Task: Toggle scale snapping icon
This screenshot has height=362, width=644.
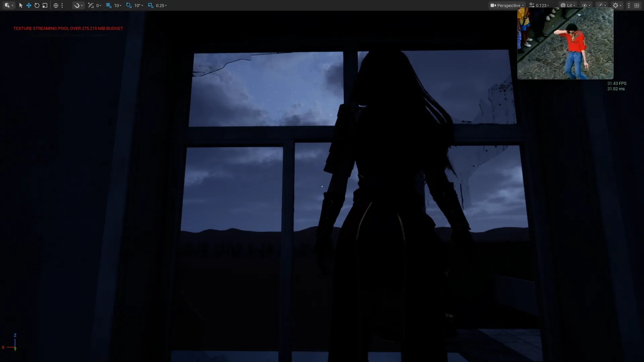Action: pos(151,5)
